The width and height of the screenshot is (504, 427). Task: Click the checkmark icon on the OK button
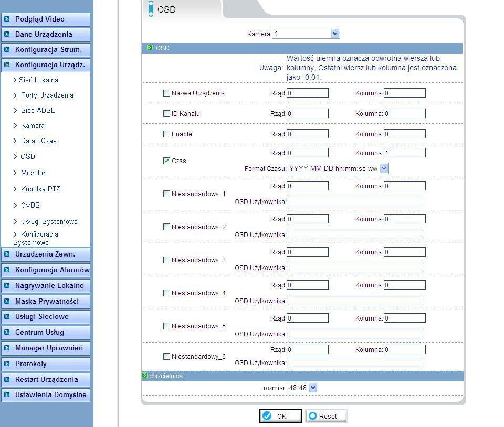pos(267,416)
